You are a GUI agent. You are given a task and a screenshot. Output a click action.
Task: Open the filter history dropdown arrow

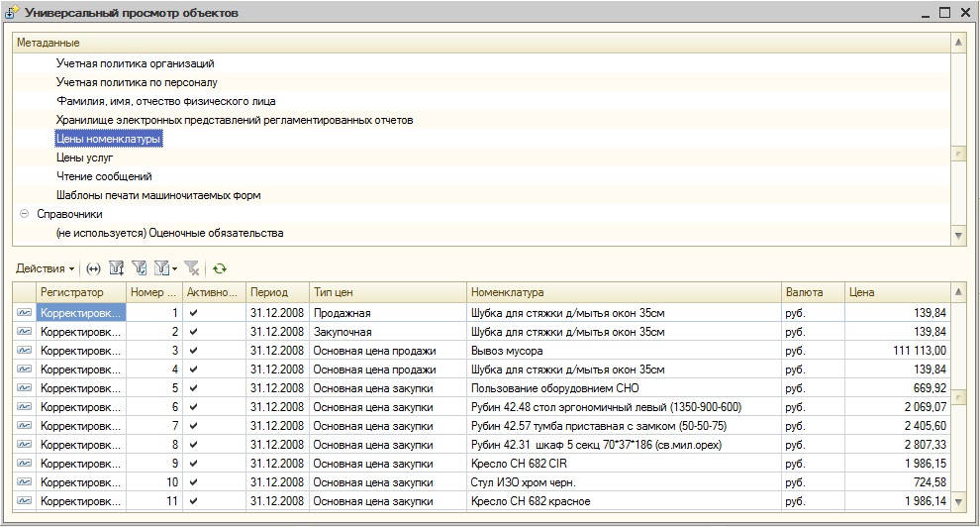175,268
